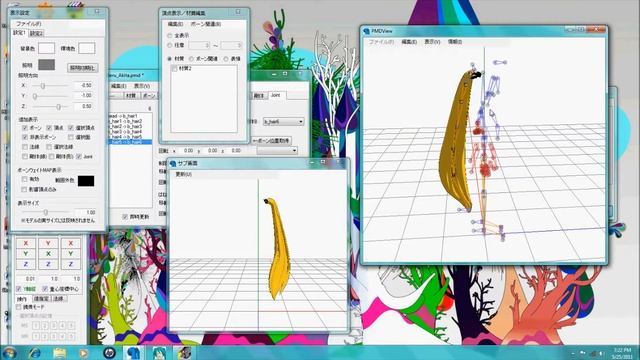Toggle the 頂点 (vertex) display checkbox
This screenshot has width=640, height=360.
click(x=49, y=128)
